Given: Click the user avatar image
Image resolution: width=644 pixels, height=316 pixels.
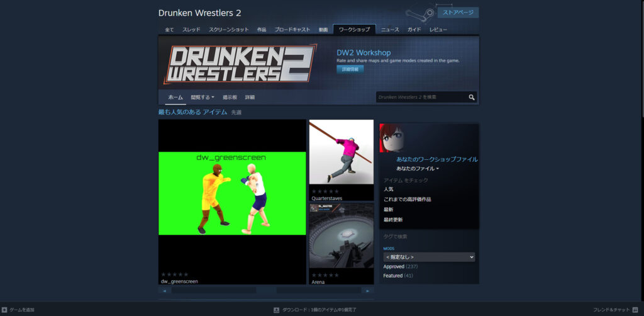Looking at the screenshot, I should coord(391,138).
